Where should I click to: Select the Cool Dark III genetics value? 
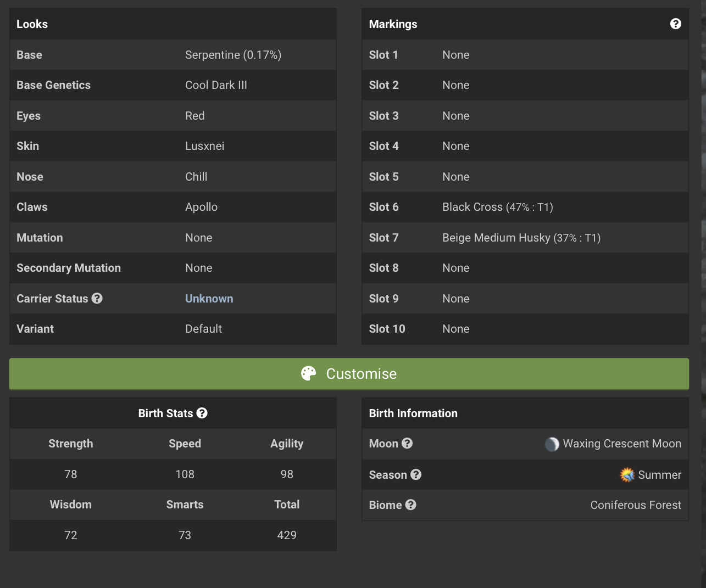[216, 85]
